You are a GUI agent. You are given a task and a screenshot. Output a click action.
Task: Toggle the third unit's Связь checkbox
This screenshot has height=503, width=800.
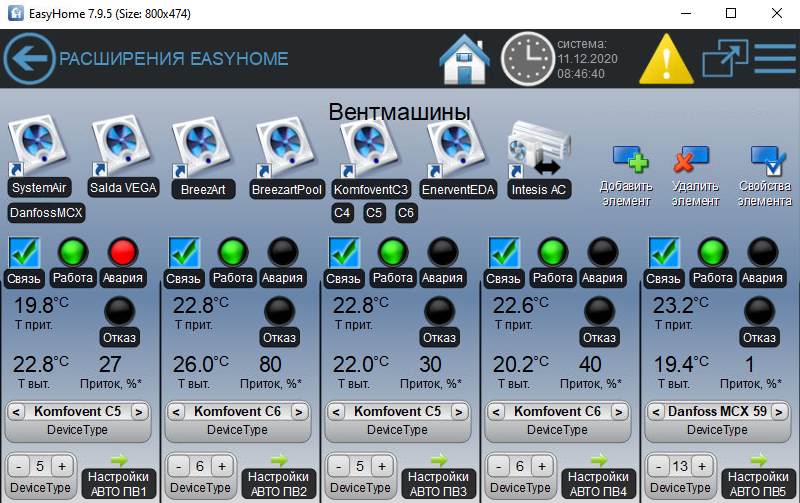343,252
